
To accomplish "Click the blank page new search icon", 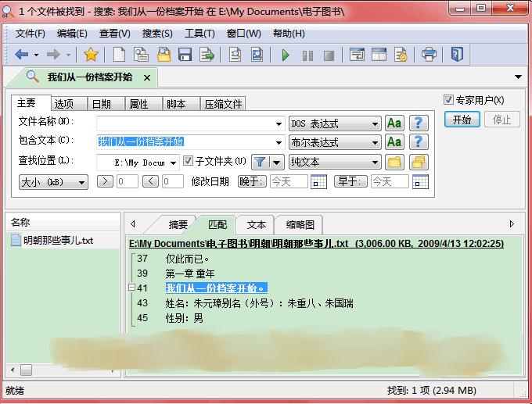I will pyautogui.click(x=119, y=54).
